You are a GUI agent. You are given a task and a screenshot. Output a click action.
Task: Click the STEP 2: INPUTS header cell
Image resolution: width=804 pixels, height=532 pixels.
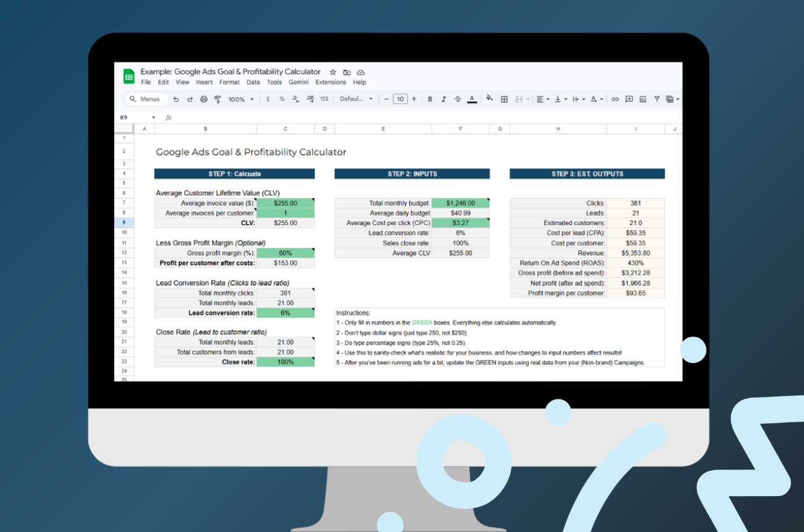(412, 174)
